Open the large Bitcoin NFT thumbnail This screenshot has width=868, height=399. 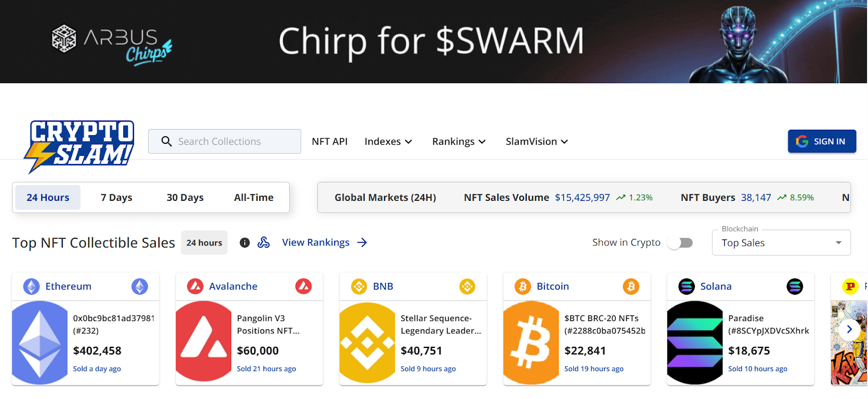(x=532, y=343)
